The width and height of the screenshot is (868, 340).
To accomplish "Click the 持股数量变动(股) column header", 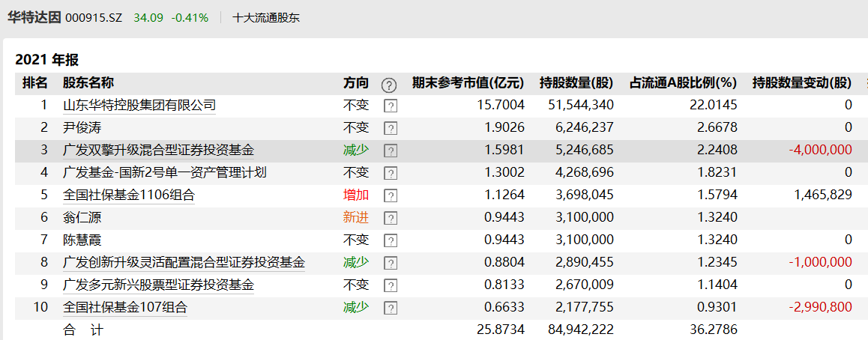I will point(801,83).
